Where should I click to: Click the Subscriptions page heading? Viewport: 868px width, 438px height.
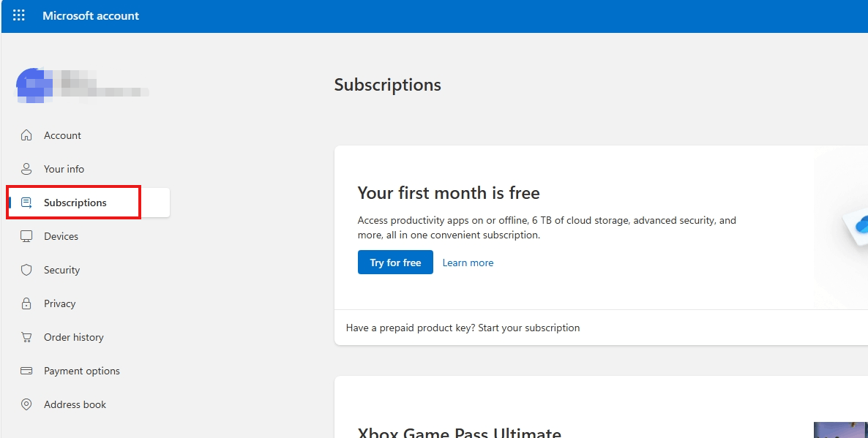pos(387,85)
